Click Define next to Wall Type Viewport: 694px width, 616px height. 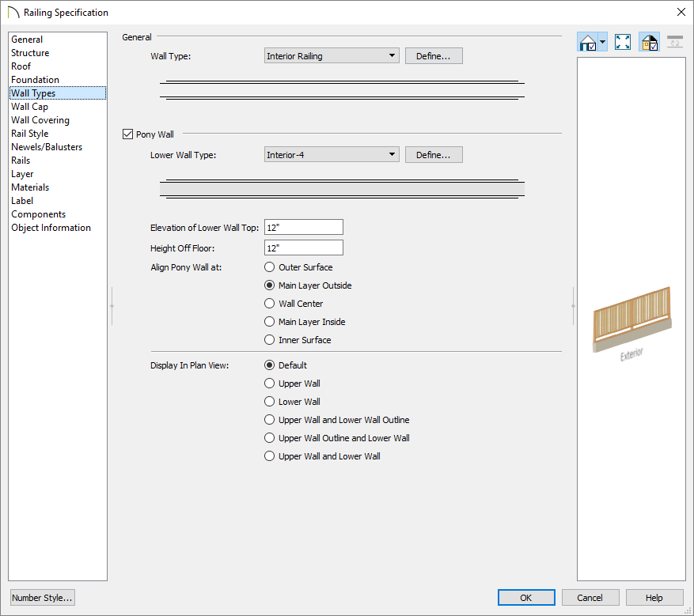(x=434, y=55)
